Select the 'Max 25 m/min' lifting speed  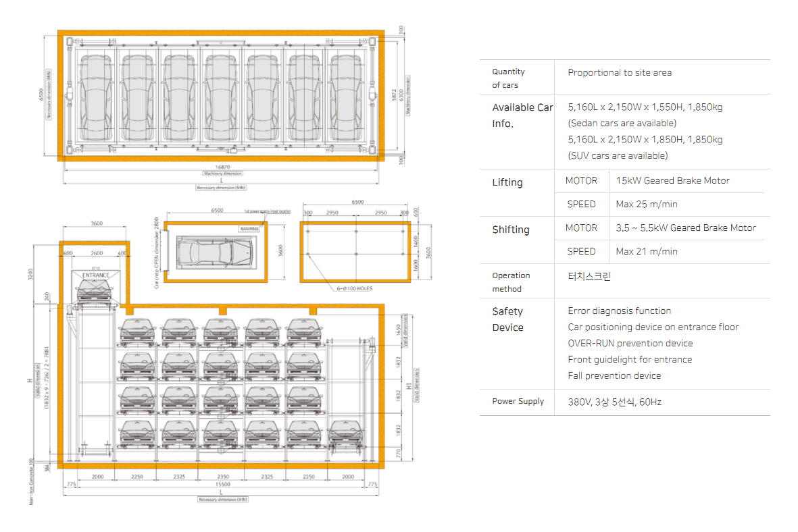click(647, 204)
